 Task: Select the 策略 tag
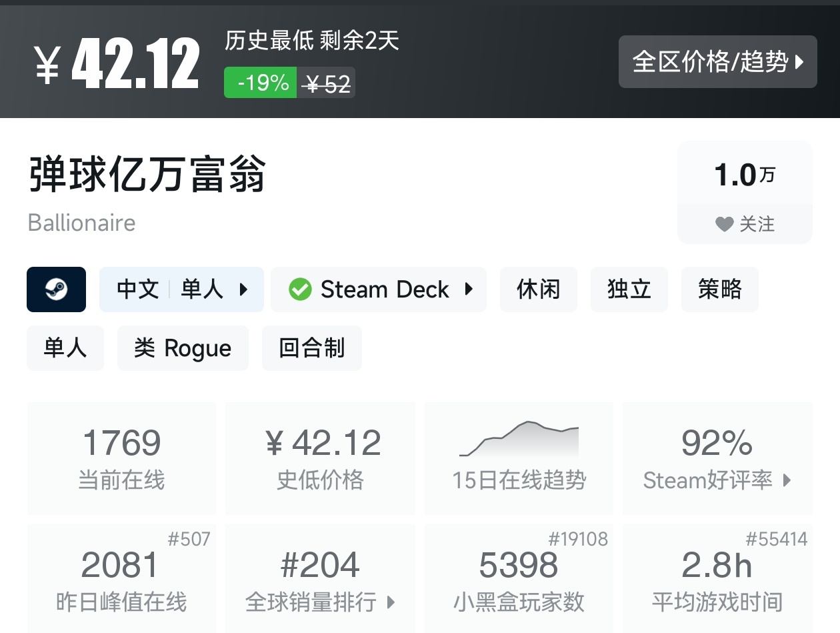coord(719,289)
